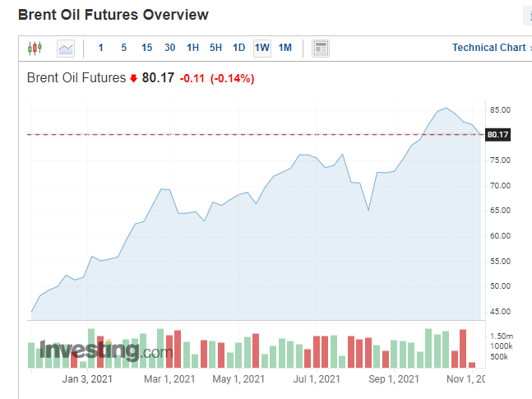The height and width of the screenshot is (399, 532).
Task: Switch to candlestick chart type
Action: (34, 48)
